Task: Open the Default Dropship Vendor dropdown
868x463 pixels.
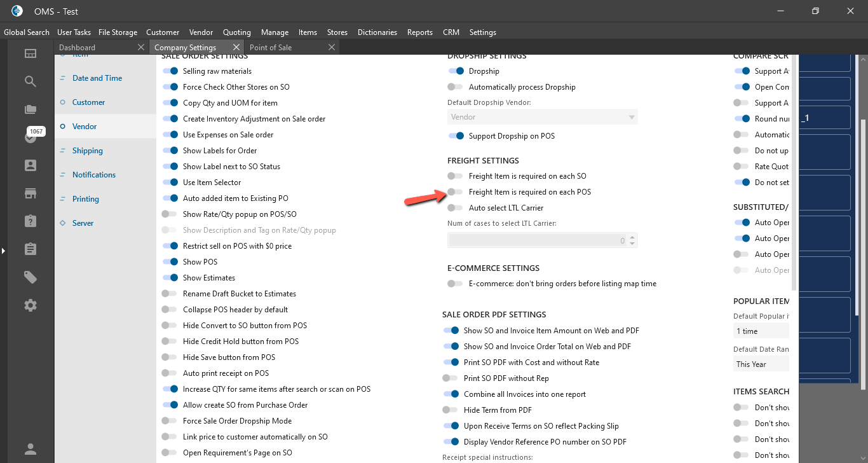Action: click(542, 117)
